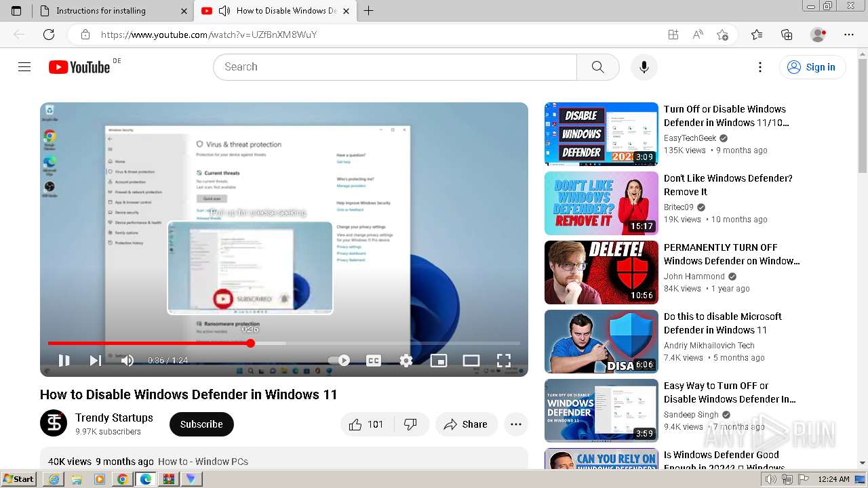
Task: Click the search magnifier button
Action: coord(597,66)
